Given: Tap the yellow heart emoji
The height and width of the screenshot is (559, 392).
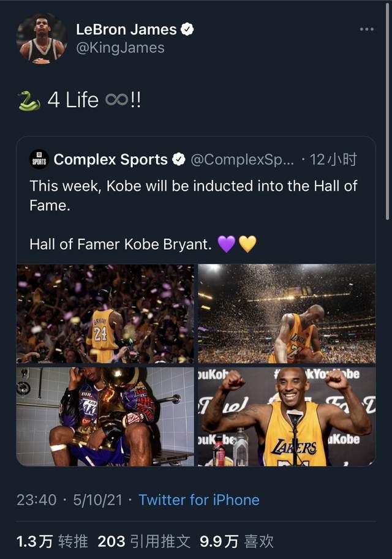Looking at the screenshot, I should [x=247, y=244].
